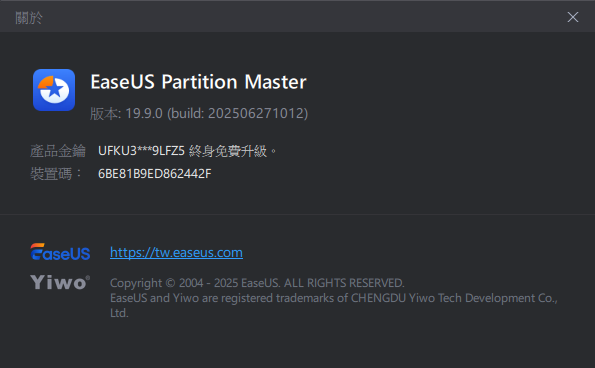This screenshot has width=595, height=368.
Task: Click the registered trademarks notice text
Action: pos(334,305)
